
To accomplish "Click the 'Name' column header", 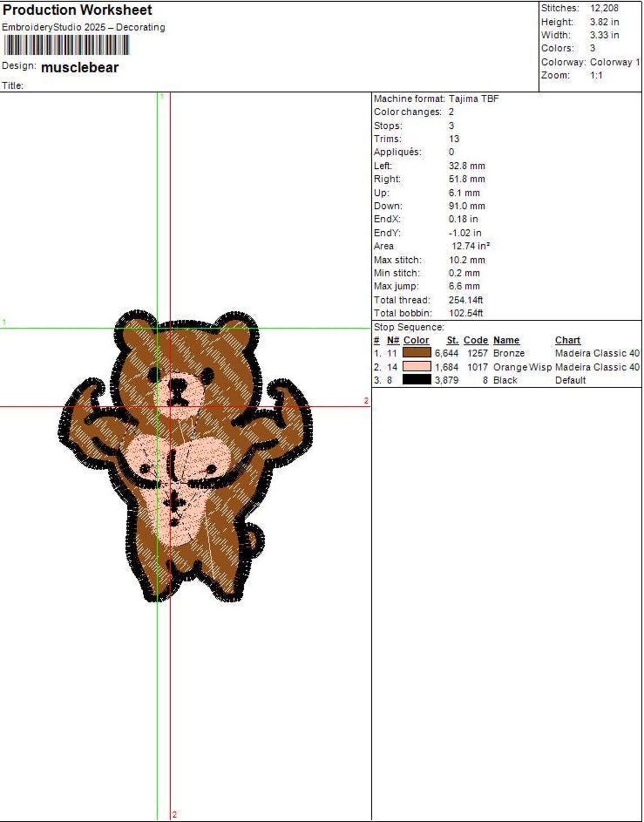I will coord(506,340).
